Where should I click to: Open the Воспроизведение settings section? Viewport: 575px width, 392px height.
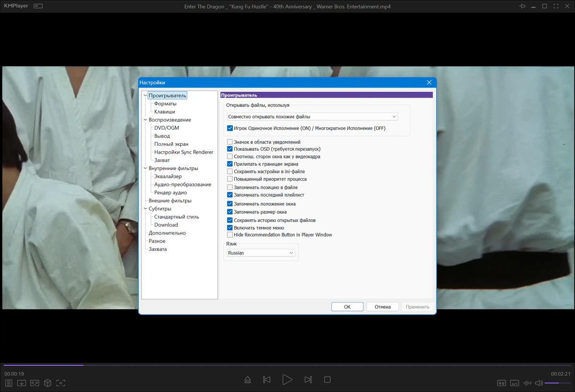[x=170, y=120]
